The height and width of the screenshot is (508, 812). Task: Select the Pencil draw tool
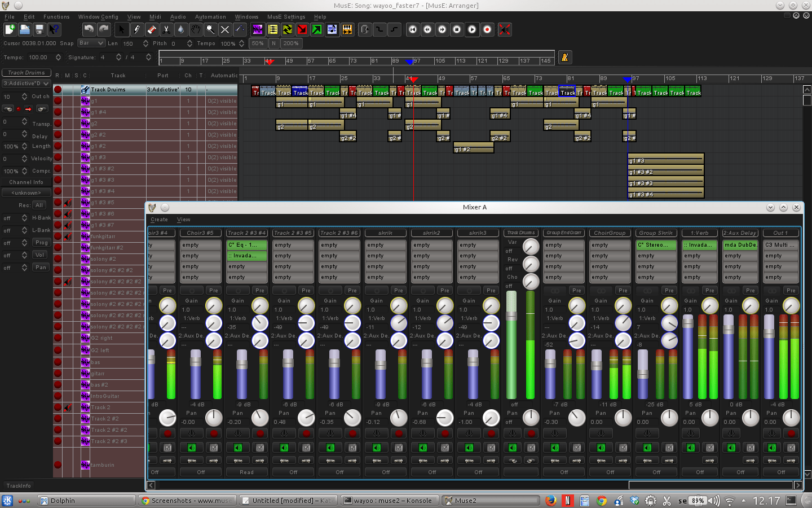pos(137,29)
